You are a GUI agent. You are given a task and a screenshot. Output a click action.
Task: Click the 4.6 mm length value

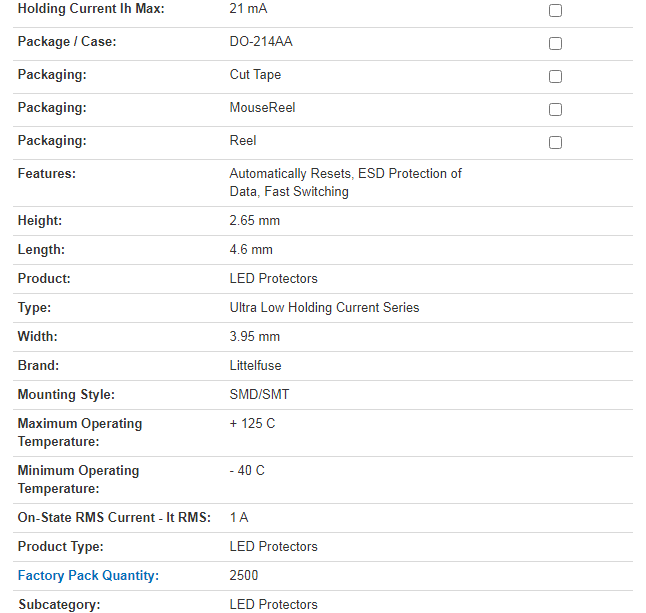pyautogui.click(x=251, y=249)
